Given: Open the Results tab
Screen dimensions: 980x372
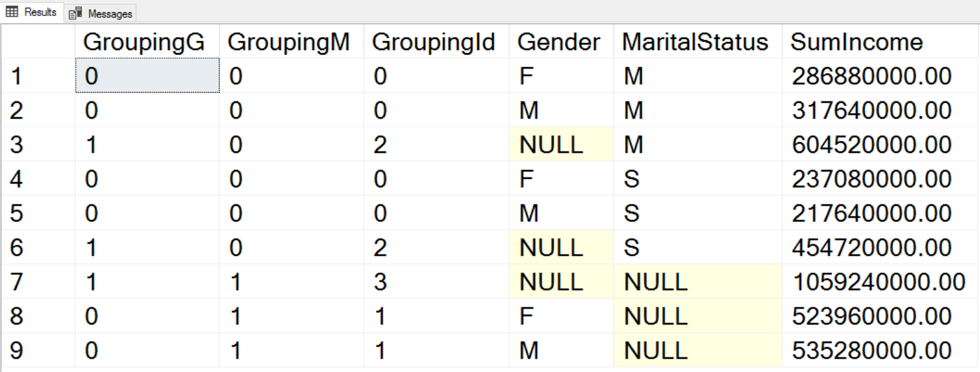Looking at the screenshot, I should click(32, 12).
